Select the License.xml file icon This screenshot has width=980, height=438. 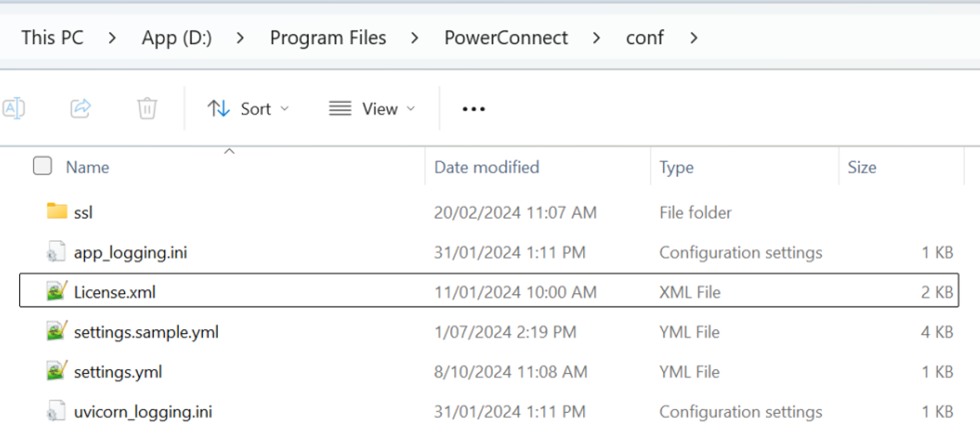[x=57, y=291]
